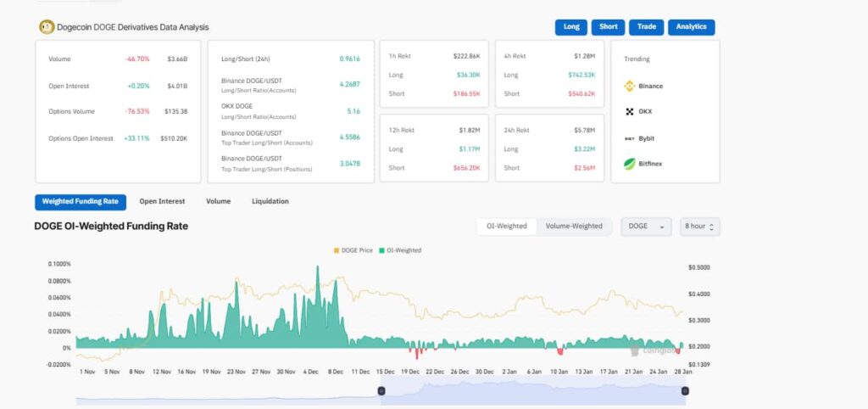Viewport: 868px width, 409px height.
Task: Click the right range slider handle
Action: tap(685, 390)
